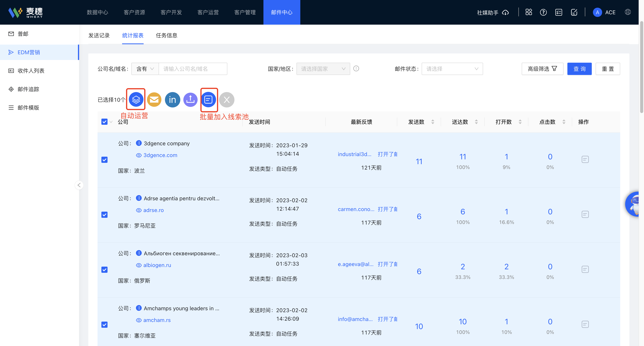
Task: Uncheck the Альбиоген row checkbox
Action: (104, 270)
